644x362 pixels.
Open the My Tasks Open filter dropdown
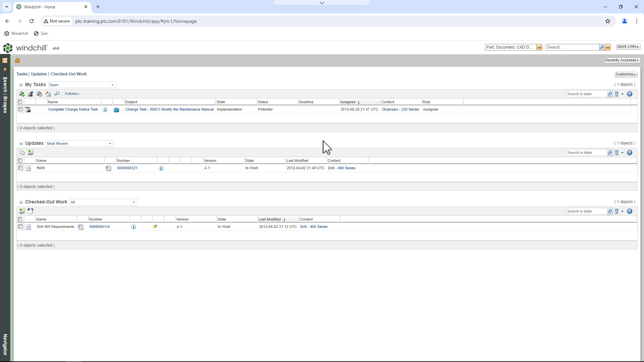pyautogui.click(x=113, y=85)
